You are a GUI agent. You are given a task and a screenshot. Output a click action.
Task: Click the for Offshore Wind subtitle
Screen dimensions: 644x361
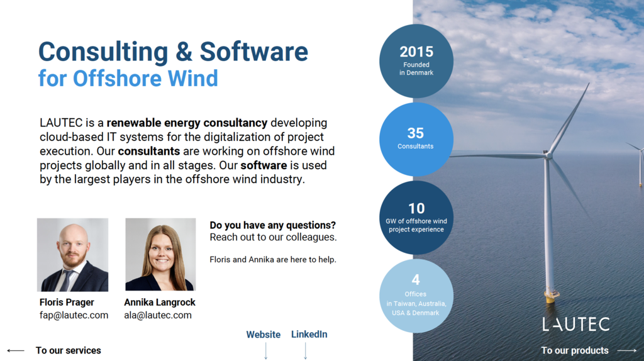click(128, 79)
